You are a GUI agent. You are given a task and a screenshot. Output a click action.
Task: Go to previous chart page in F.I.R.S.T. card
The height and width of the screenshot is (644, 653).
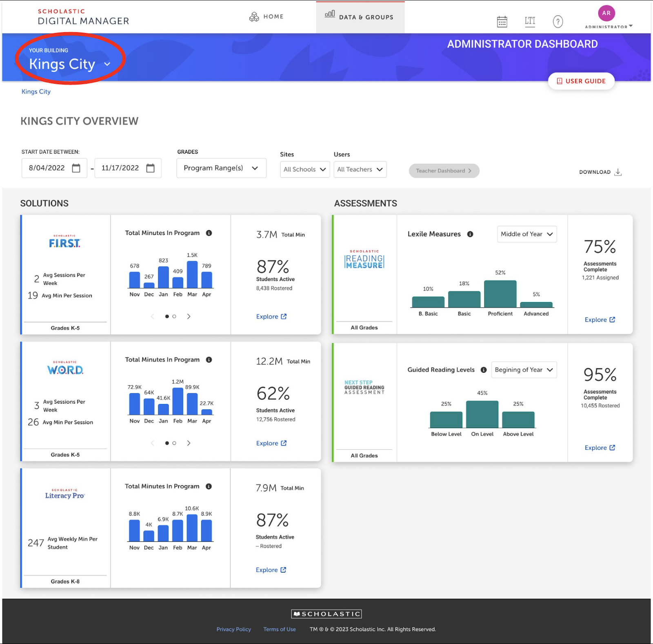(153, 316)
